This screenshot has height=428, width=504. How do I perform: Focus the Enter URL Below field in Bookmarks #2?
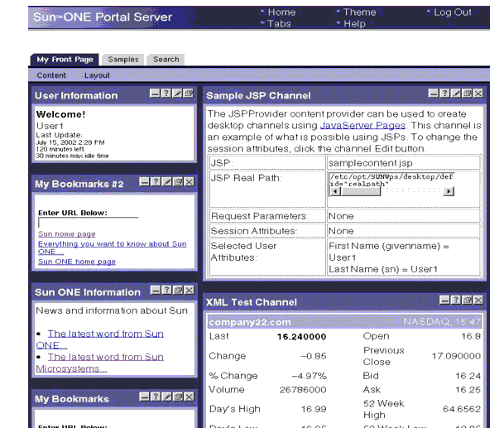(88, 223)
